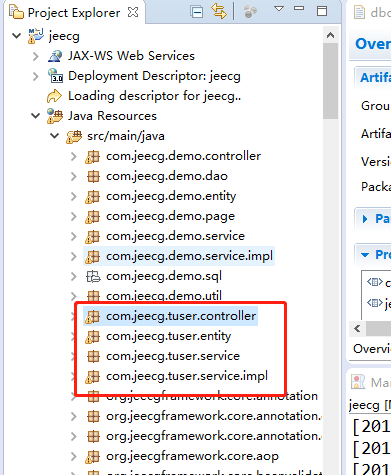This screenshot has width=391, height=475.
Task: Click the Java Resources icon
Action: coord(55,116)
